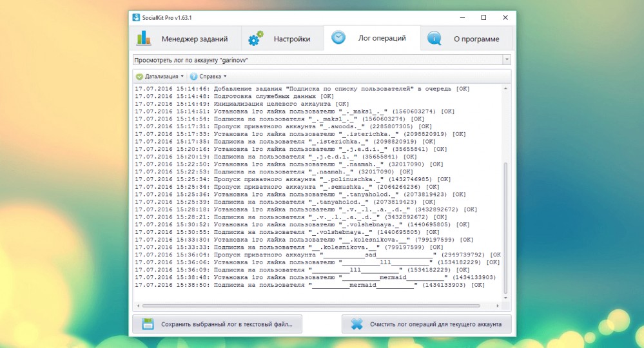Select log line Инициализация целевого аккаунта
This screenshot has width=644, height=348.
242,104
